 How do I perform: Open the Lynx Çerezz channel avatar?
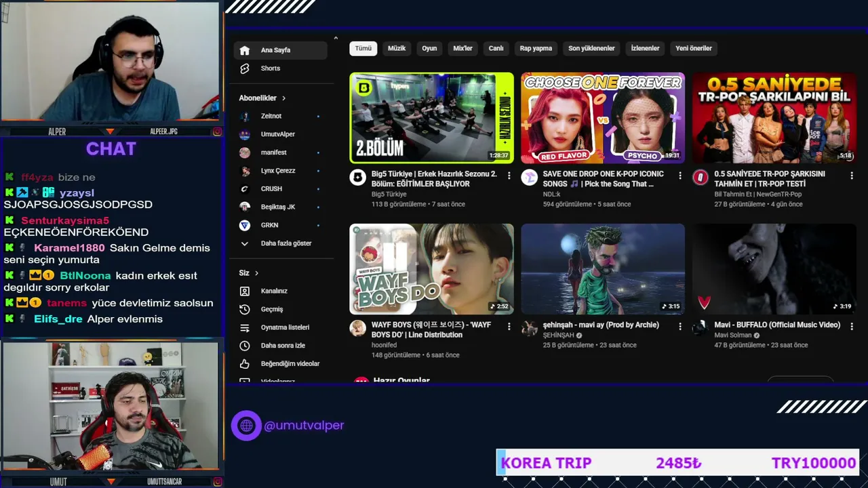(x=245, y=171)
